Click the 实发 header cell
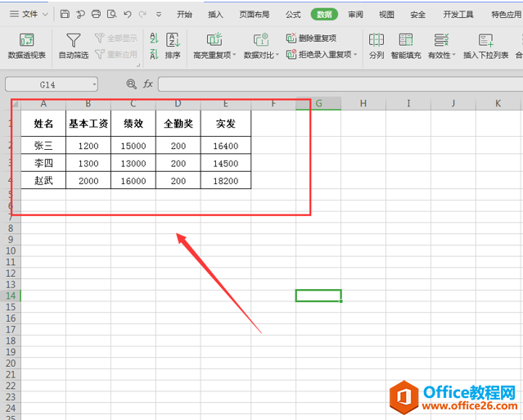 tap(226, 124)
